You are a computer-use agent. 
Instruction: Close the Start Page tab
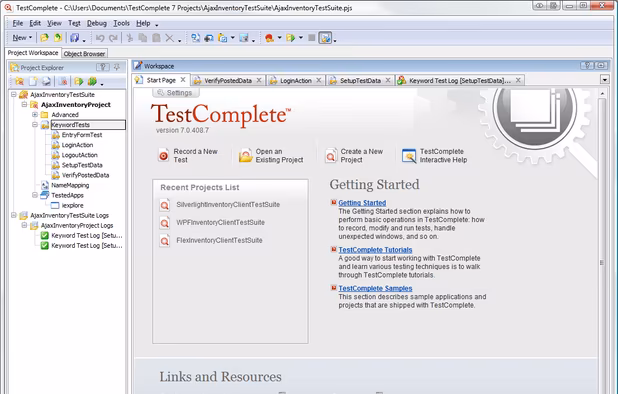[183, 80]
